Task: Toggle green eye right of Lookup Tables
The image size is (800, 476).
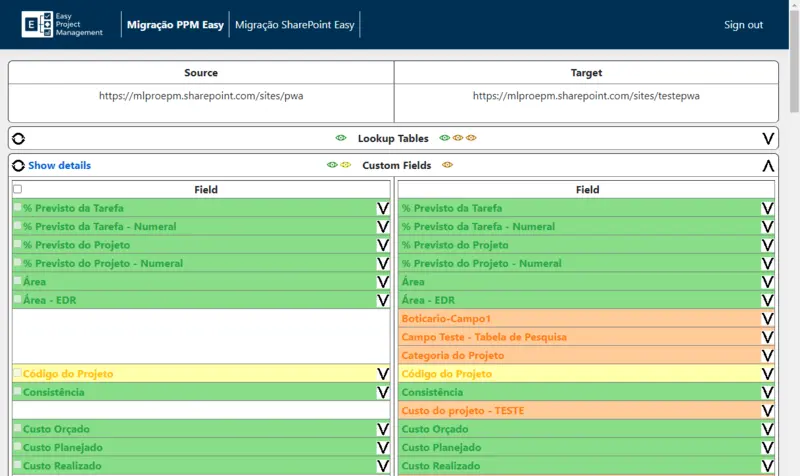Action: [x=444, y=138]
